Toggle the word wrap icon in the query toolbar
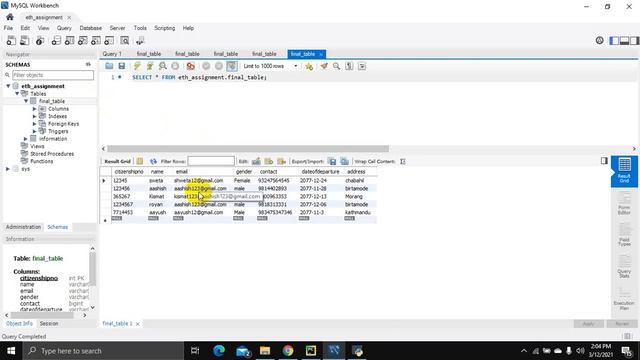 362,66
